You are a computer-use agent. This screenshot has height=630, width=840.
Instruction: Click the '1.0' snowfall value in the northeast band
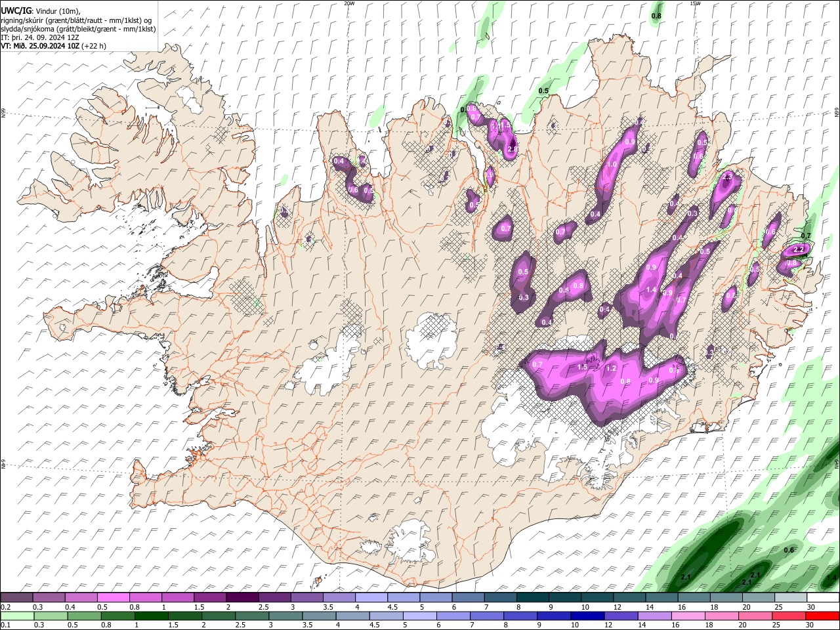tap(612, 165)
